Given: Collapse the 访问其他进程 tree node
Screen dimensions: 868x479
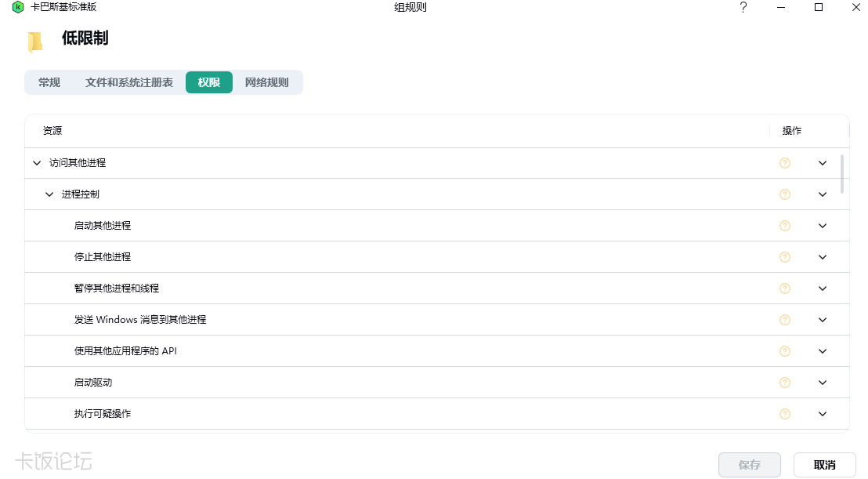Looking at the screenshot, I should (x=37, y=163).
